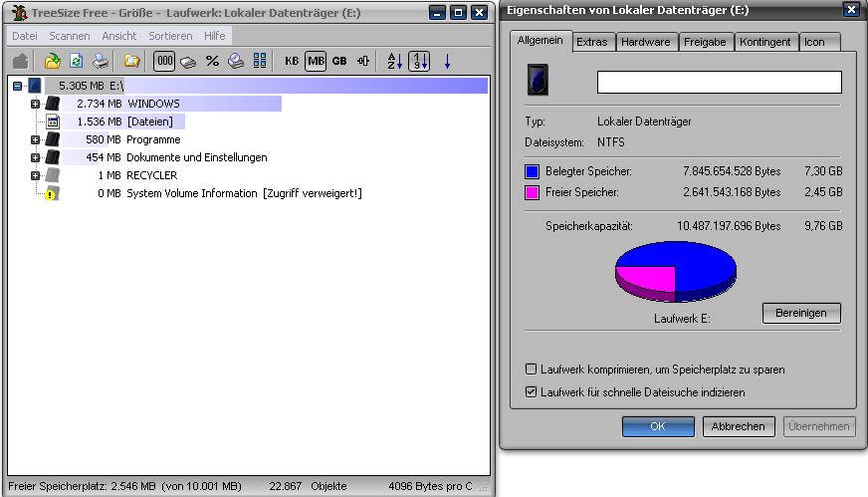Print the report using the printer icon
The image size is (868, 497).
[x=101, y=61]
